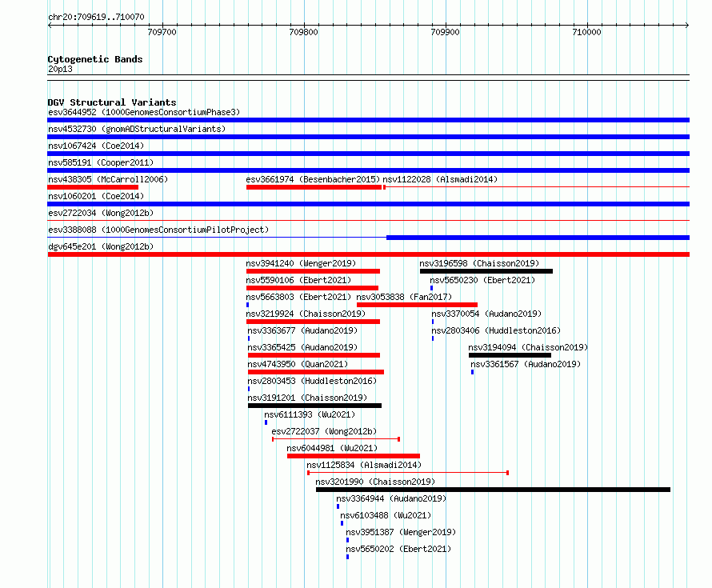Click the small blue marker under nsv6111393
The height and width of the screenshot is (588, 712).
pyautogui.click(x=266, y=422)
